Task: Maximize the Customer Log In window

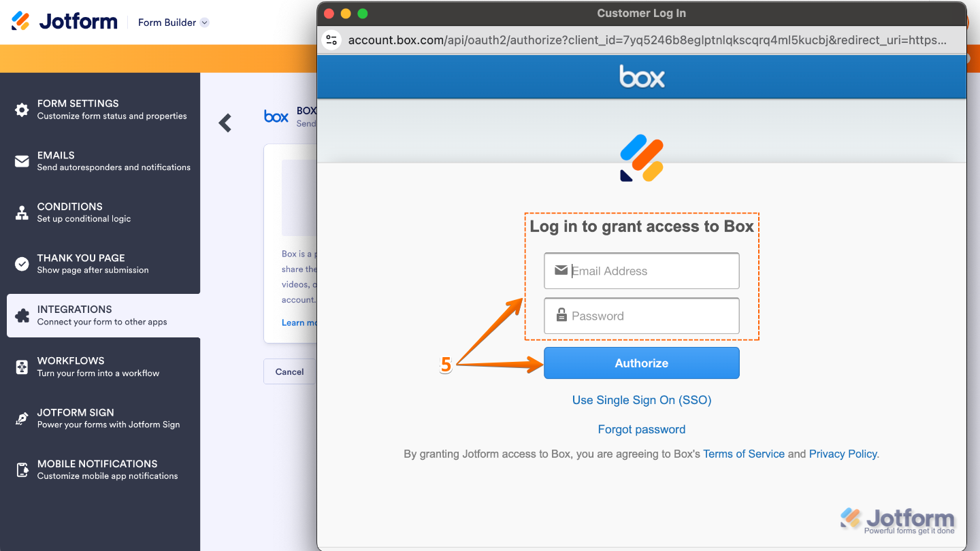Action: (362, 14)
